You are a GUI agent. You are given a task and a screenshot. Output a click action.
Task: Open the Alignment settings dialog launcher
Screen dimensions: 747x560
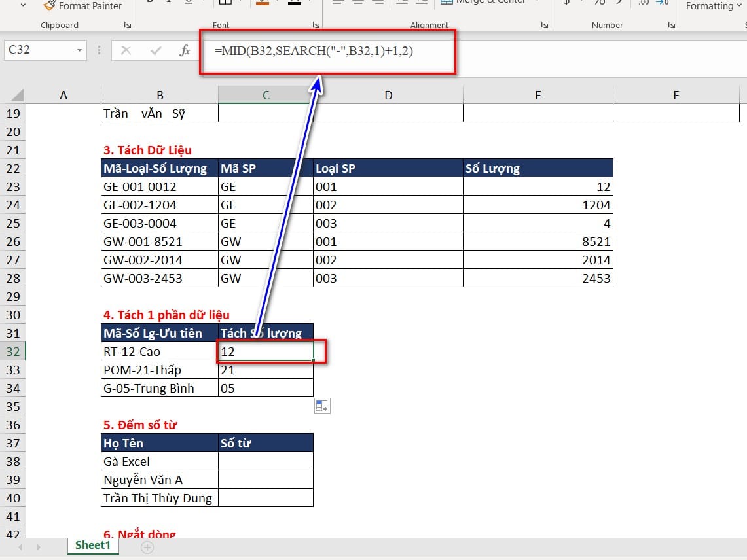coord(545,25)
